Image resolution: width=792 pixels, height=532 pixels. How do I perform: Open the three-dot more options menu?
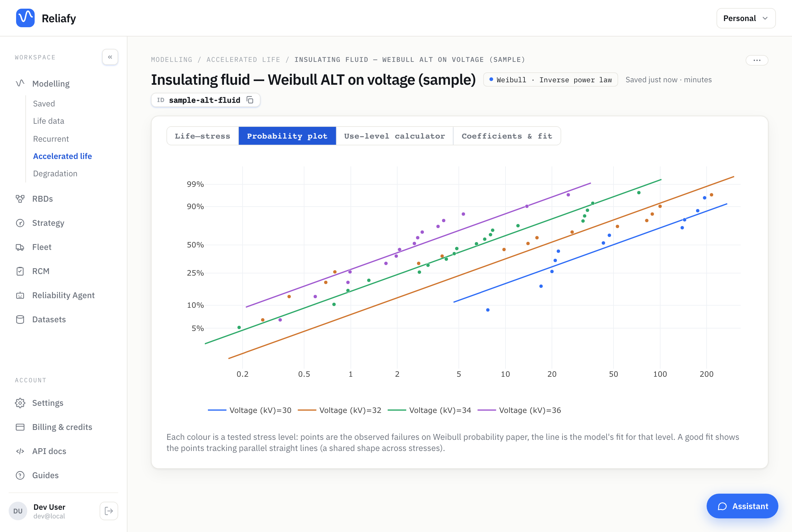(757, 60)
